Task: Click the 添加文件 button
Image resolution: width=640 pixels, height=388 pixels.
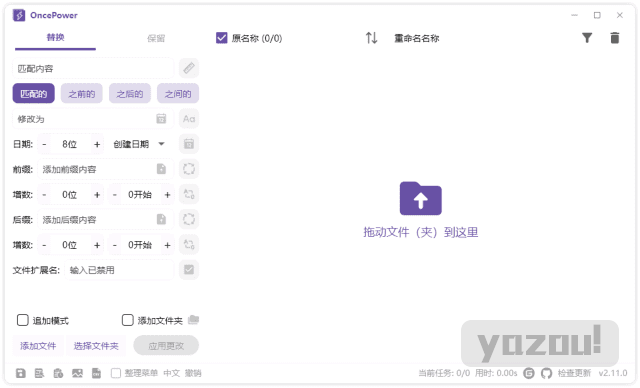Action: [x=38, y=346]
